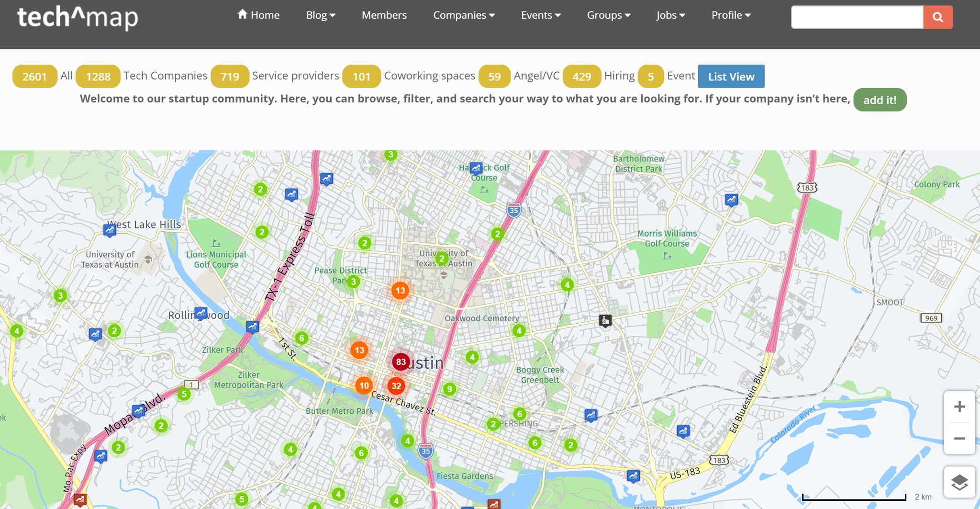
Task: Click the blue marker beside Zilker Park bridge
Action: [x=252, y=327]
